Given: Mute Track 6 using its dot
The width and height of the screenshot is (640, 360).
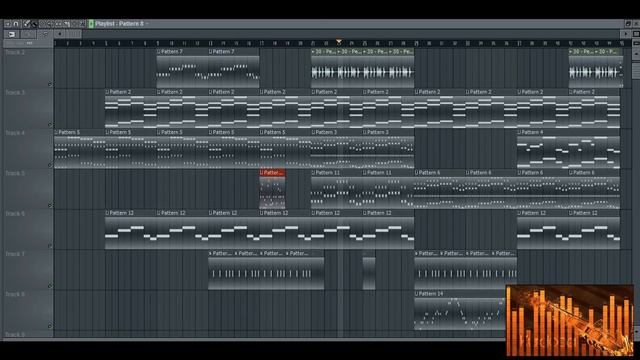Looking at the screenshot, I should [50, 246].
